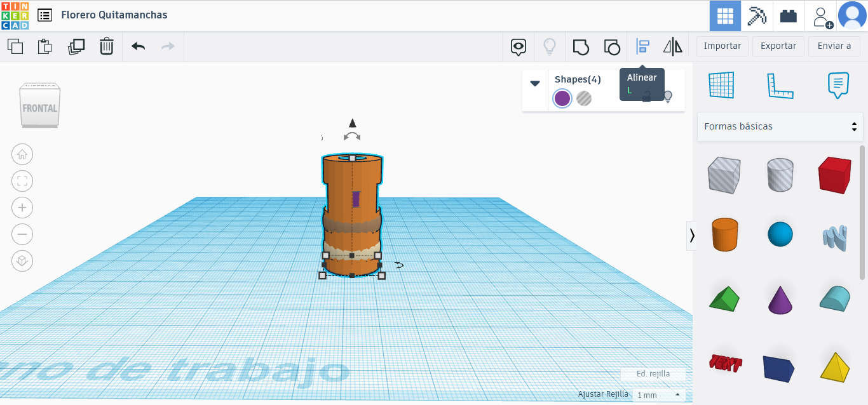The image size is (868, 405).
Task: Click the shapes panel scrollbar
Action: pos(862,212)
